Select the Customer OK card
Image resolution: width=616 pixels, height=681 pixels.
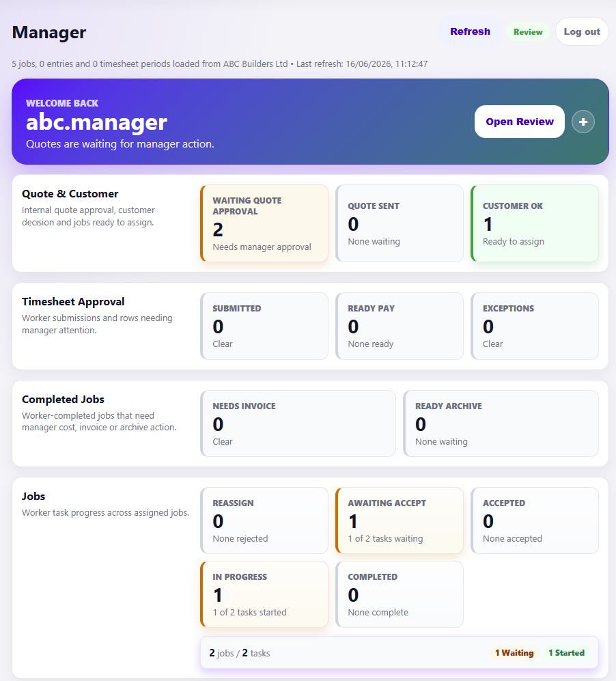pos(535,223)
